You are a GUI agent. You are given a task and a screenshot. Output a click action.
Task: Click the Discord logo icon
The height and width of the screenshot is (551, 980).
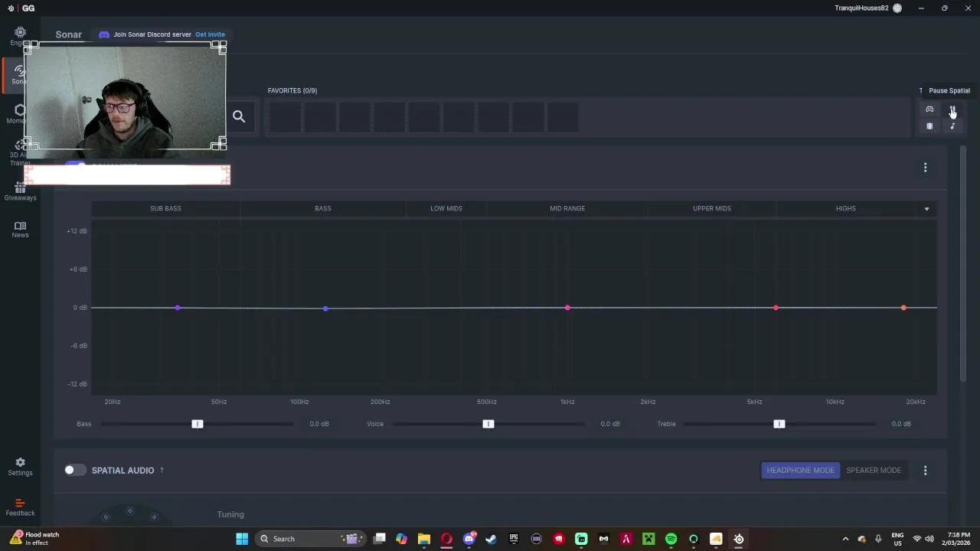tap(104, 34)
